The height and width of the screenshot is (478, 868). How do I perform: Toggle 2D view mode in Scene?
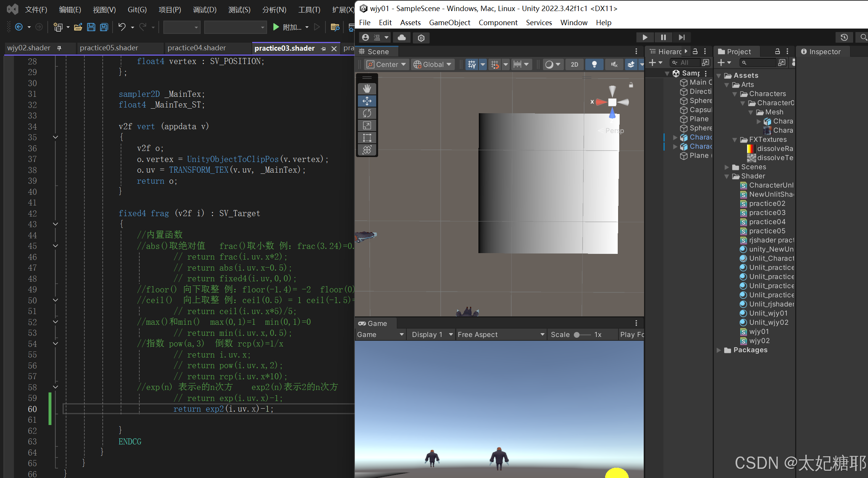(x=574, y=64)
